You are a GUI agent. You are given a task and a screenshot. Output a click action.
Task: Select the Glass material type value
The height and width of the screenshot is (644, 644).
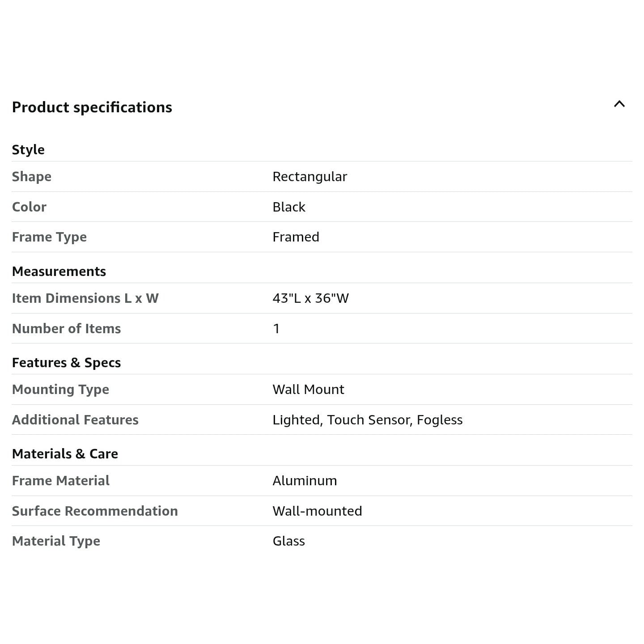click(x=288, y=541)
